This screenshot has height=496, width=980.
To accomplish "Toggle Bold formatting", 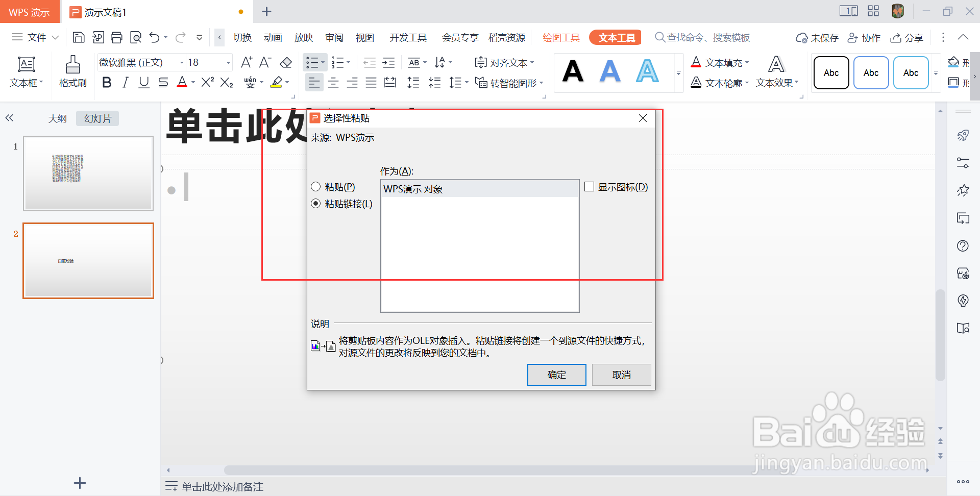I will pyautogui.click(x=107, y=82).
